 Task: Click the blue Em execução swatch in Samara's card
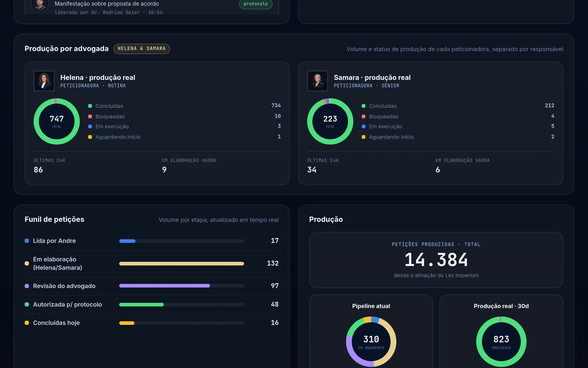tap(364, 126)
